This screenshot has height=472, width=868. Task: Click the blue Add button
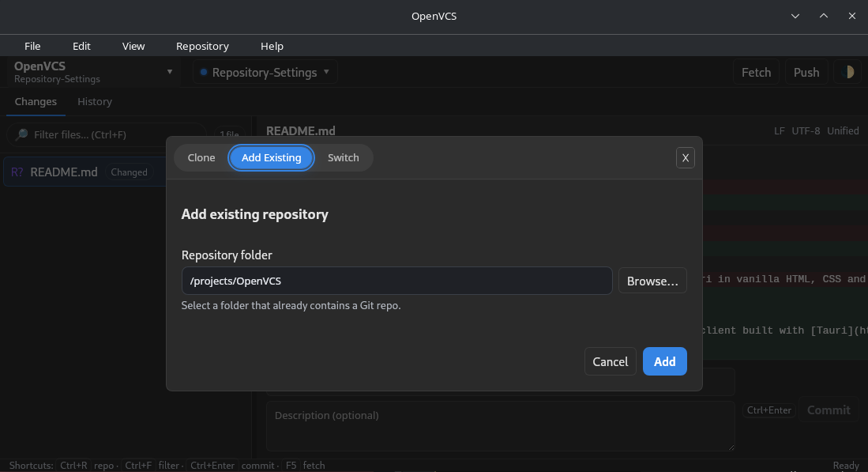(x=664, y=361)
